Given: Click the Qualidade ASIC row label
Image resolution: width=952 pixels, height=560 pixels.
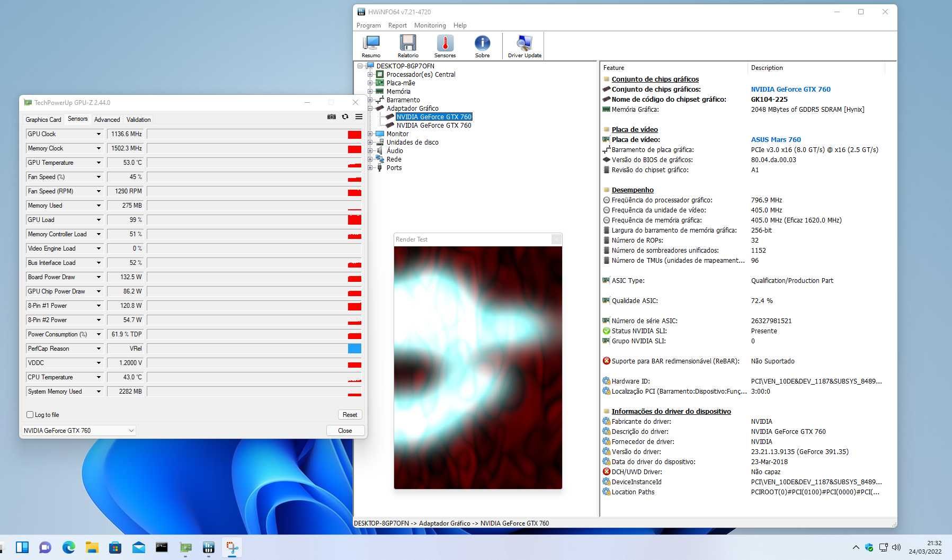Looking at the screenshot, I should pyautogui.click(x=635, y=301).
